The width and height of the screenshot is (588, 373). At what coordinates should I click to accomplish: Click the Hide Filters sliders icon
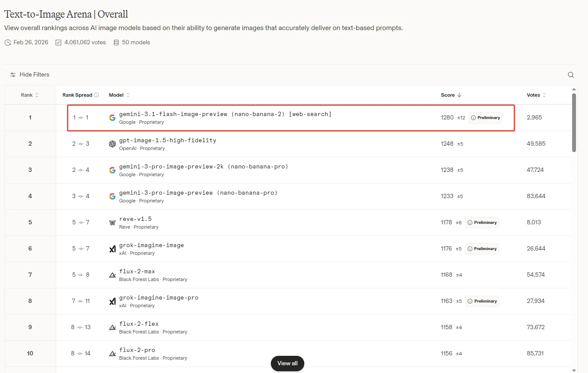(13, 75)
